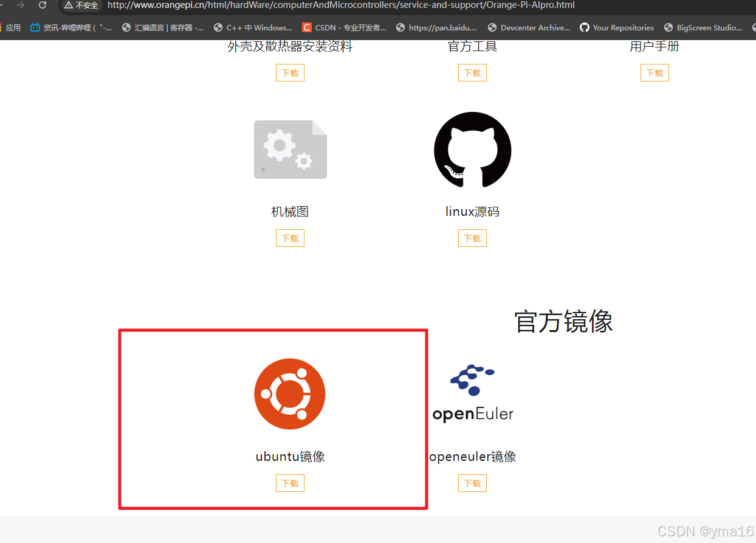This screenshot has height=543, width=756.
Task: Click the ubuntu镜像 label
Action: click(290, 457)
